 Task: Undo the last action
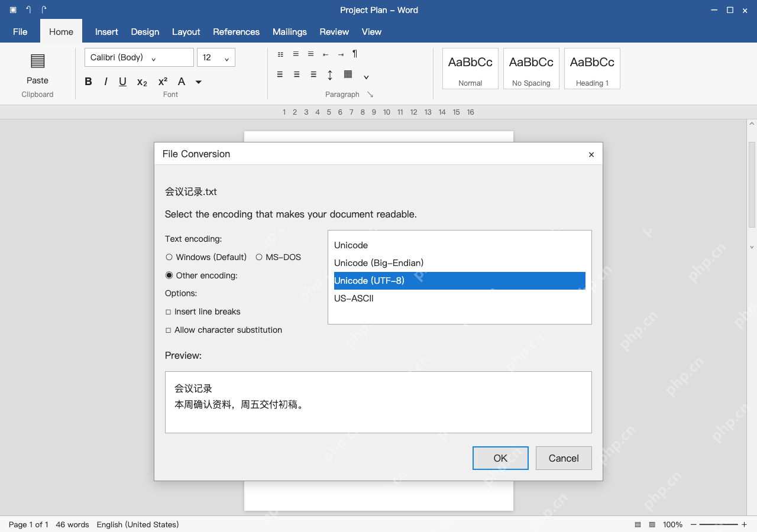28,9
